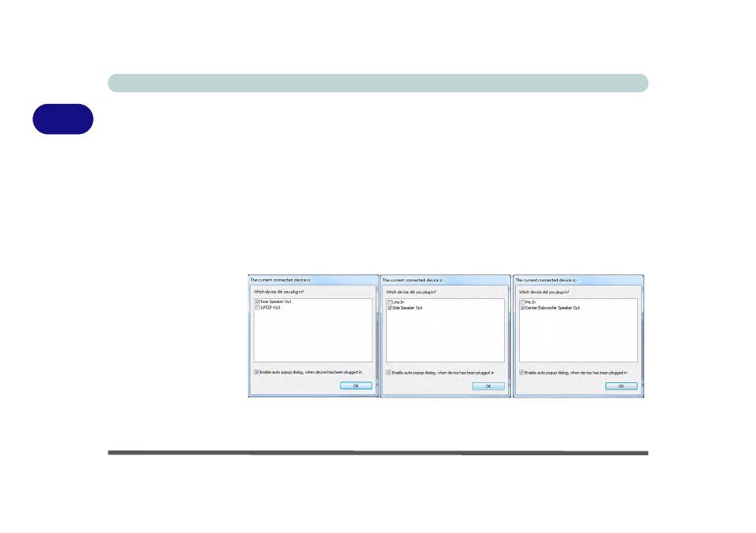
Task: Select the 'S/PDIF-Out' label text
Action: [x=270, y=307]
